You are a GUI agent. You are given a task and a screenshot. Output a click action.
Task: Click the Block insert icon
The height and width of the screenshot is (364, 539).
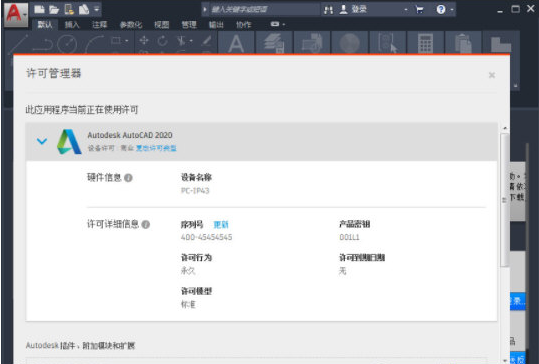pyautogui.click(x=312, y=43)
